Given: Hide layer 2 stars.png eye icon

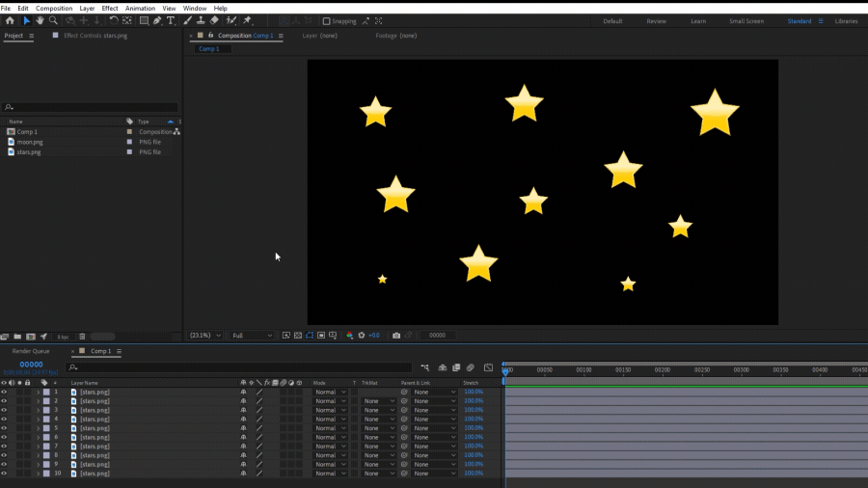Looking at the screenshot, I should (x=4, y=401).
